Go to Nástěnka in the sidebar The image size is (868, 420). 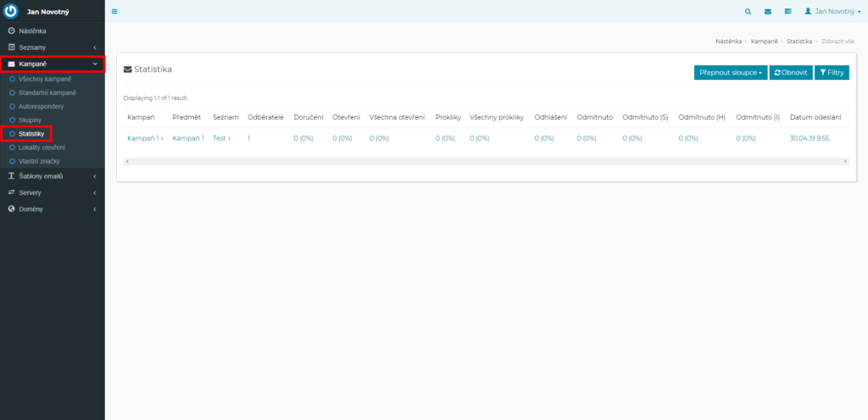tap(52, 31)
